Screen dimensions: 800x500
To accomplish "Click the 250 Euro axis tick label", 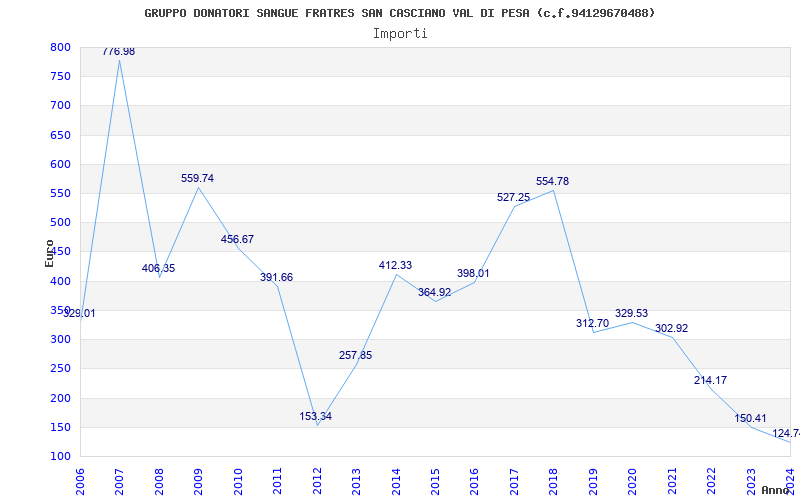I will coord(60,368).
